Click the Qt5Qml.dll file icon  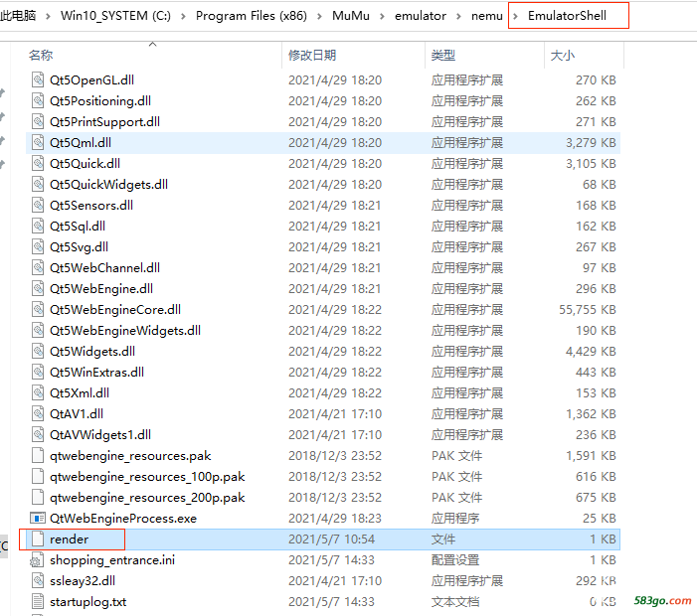point(38,143)
